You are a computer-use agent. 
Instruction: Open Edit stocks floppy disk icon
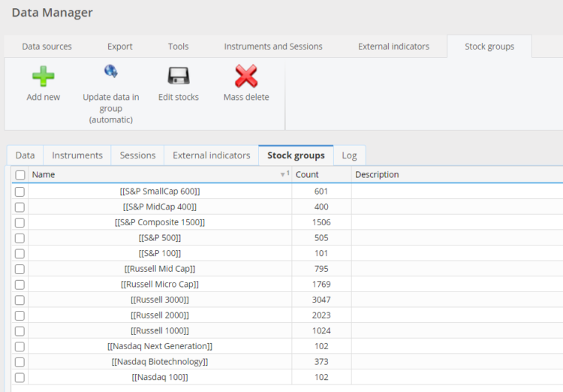coord(179,75)
